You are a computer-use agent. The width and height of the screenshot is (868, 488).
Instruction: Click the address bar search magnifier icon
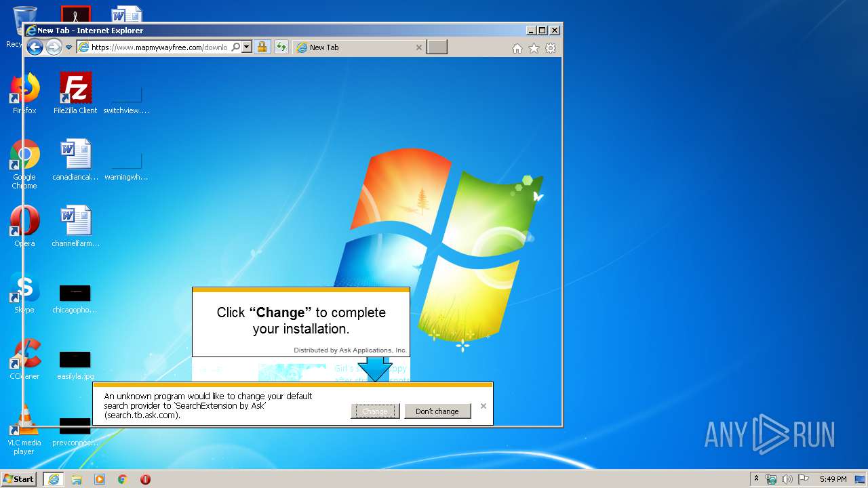pos(235,47)
